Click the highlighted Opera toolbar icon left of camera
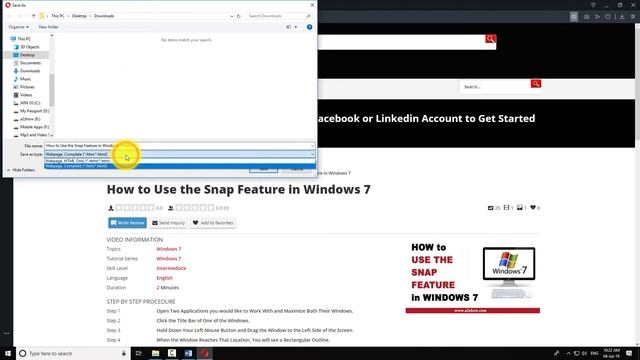 pyautogui.click(x=574, y=17)
